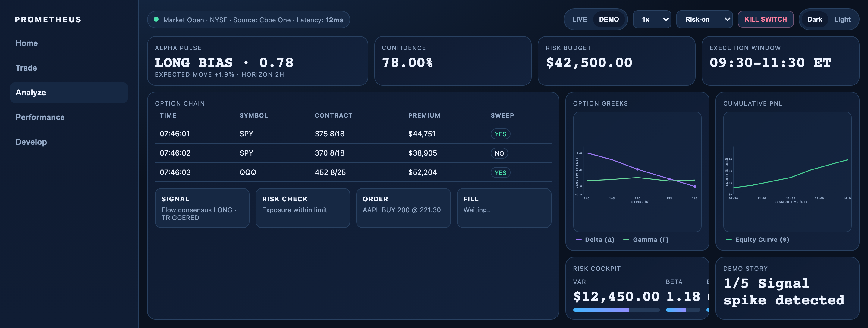Click premium $52,204
The height and width of the screenshot is (328, 868).
423,172
